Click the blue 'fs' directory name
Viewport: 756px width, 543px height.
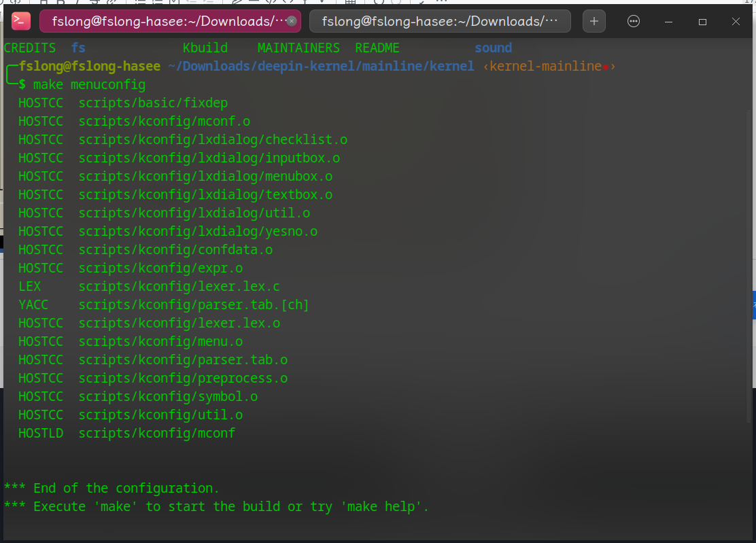point(78,48)
